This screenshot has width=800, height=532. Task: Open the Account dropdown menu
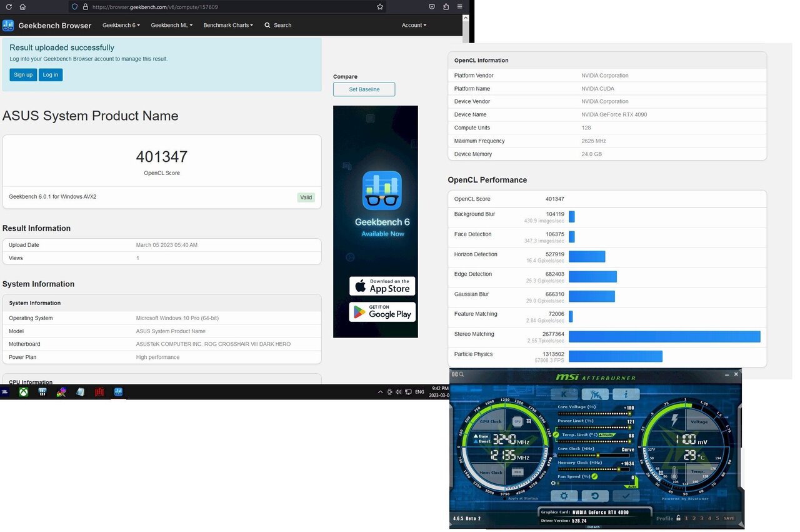(x=414, y=25)
